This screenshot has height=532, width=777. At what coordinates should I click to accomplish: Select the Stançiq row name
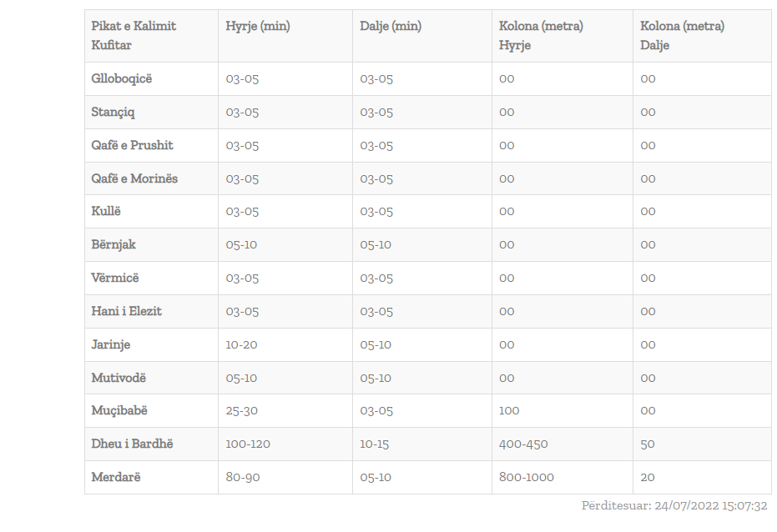[114, 112]
